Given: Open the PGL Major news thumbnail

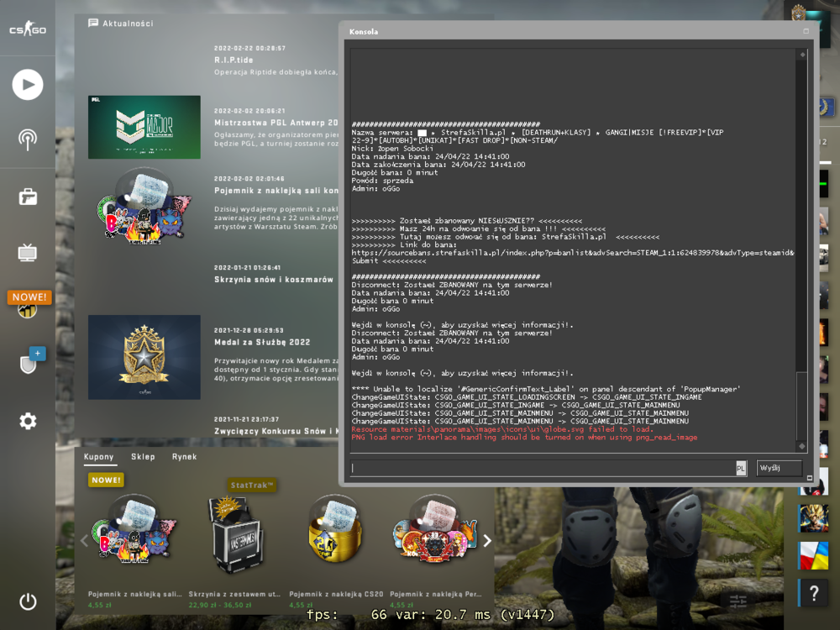Looking at the screenshot, I should pyautogui.click(x=144, y=127).
